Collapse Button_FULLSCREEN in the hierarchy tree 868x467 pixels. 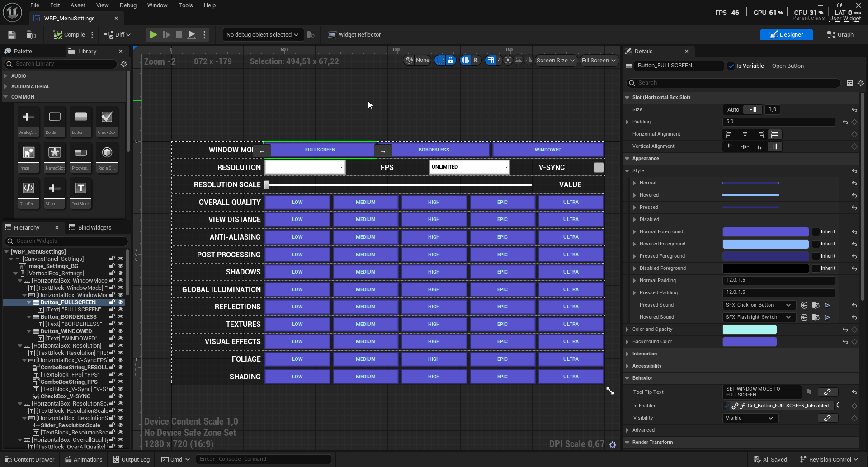29,302
